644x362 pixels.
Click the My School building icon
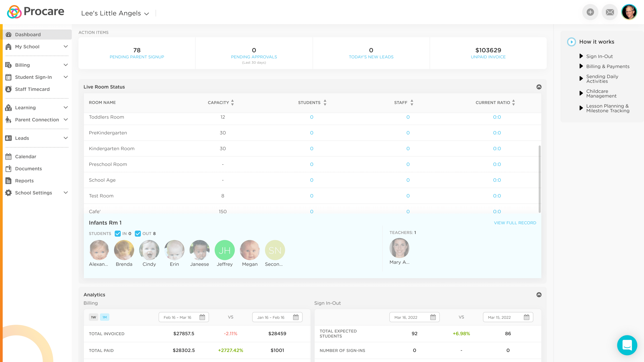click(x=9, y=47)
